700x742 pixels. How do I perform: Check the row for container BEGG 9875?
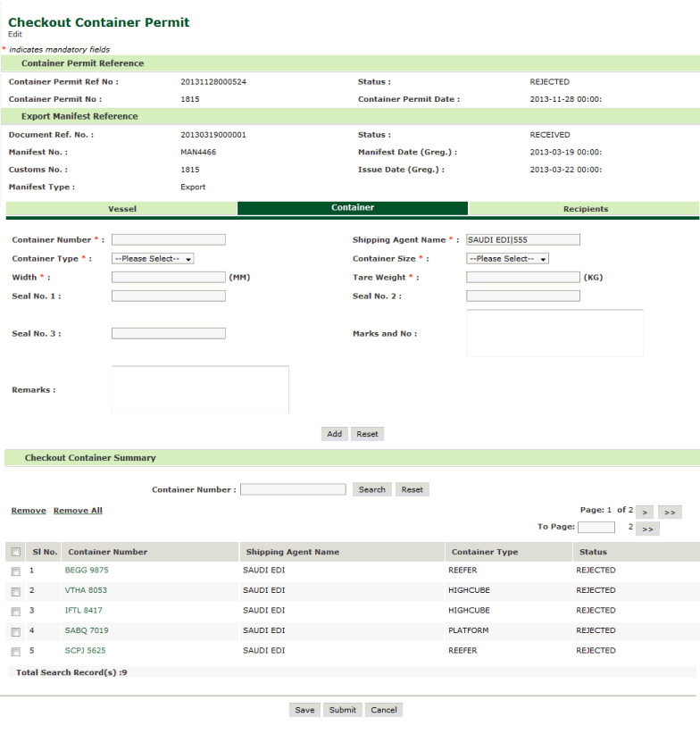14,571
